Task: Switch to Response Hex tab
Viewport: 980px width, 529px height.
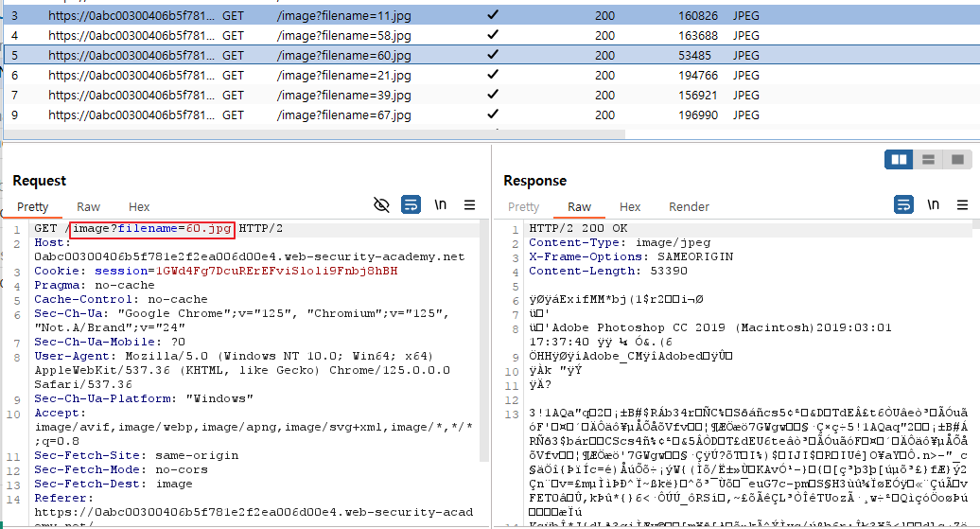Action: (630, 207)
